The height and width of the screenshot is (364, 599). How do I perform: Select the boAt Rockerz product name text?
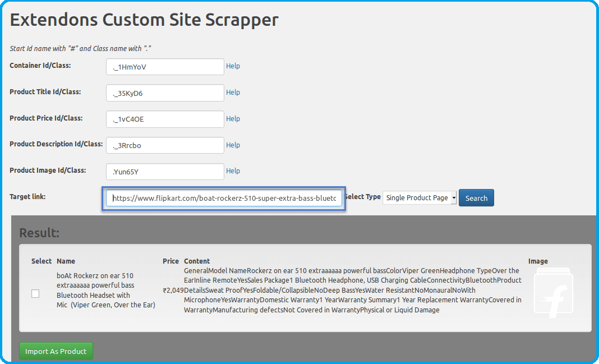coord(105,291)
